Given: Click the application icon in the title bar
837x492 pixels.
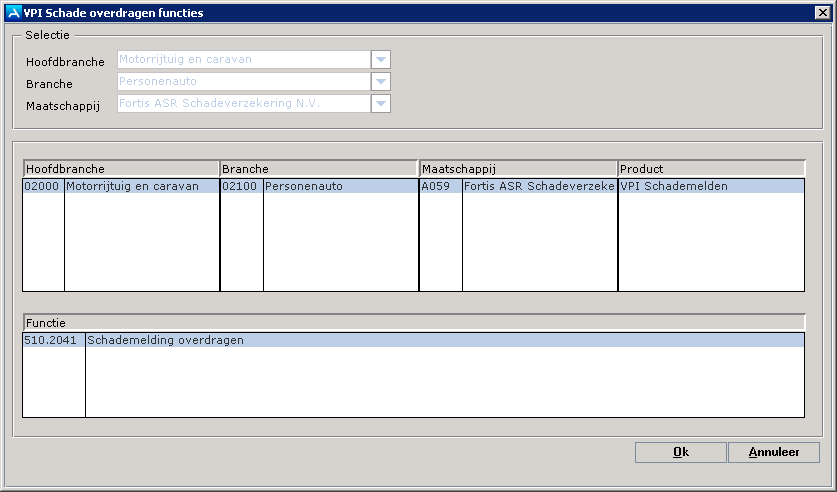Looking at the screenshot, I should click(x=13, y=13).
